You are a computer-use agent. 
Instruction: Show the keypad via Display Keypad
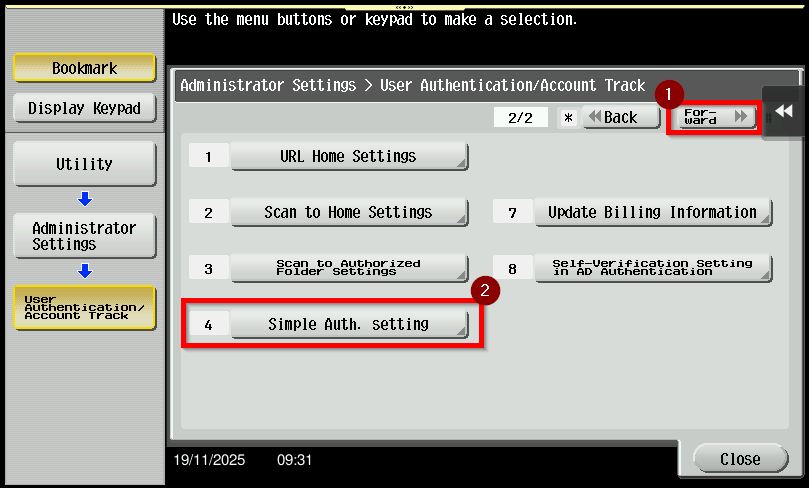pyautogui.click(x=85, y=108)
